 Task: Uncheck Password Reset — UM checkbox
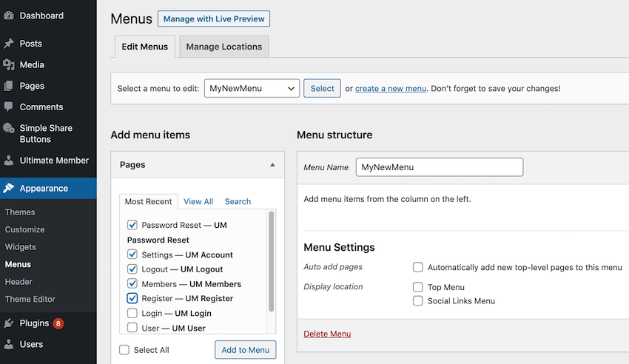click(x=132, y=225)
